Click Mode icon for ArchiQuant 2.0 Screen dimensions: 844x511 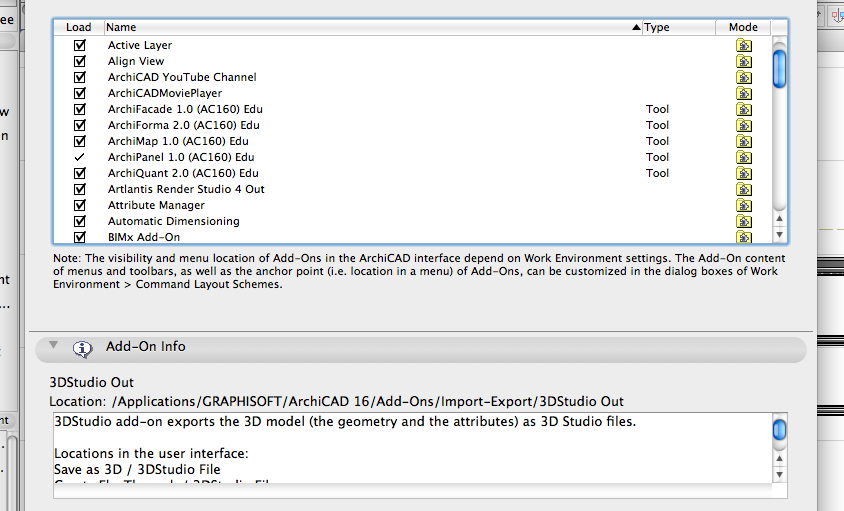click(744, 173)
